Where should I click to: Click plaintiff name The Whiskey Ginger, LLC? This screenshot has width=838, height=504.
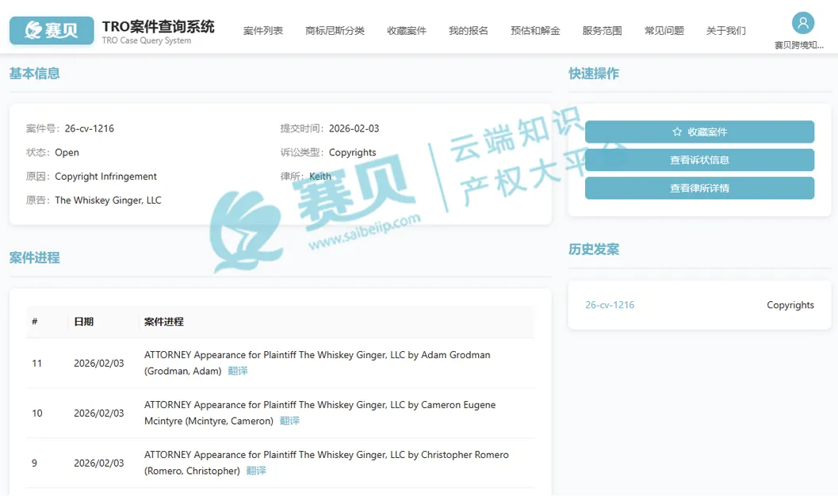(108, 200)
